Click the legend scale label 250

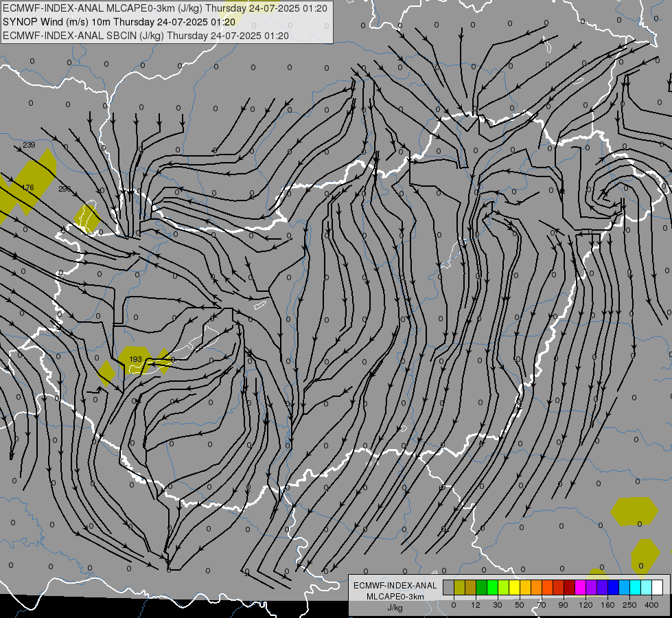pyautogui.click(x=629, y=605)
